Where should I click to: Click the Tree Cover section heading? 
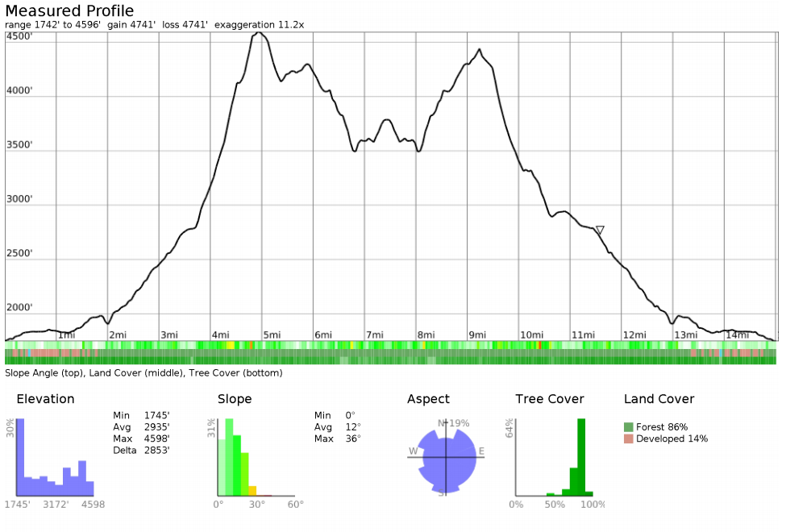coord(550,399)
